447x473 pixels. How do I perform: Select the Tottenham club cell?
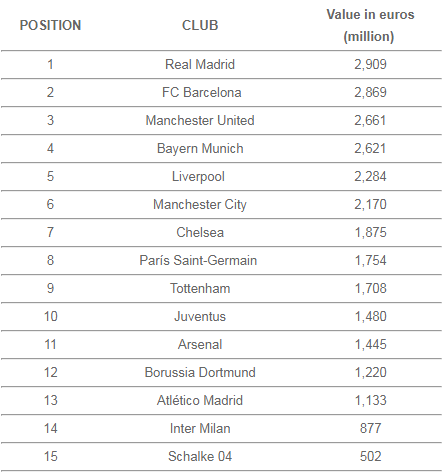[200, 288]
